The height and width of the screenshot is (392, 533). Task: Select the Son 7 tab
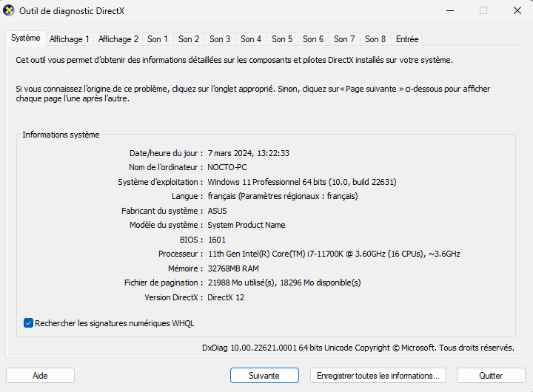(x=344, y=39)
